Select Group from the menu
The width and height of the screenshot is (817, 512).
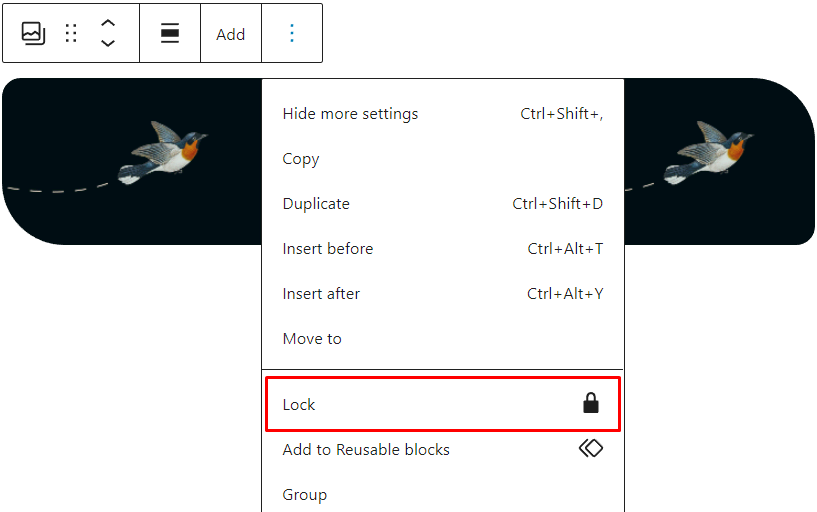[305, 495]
